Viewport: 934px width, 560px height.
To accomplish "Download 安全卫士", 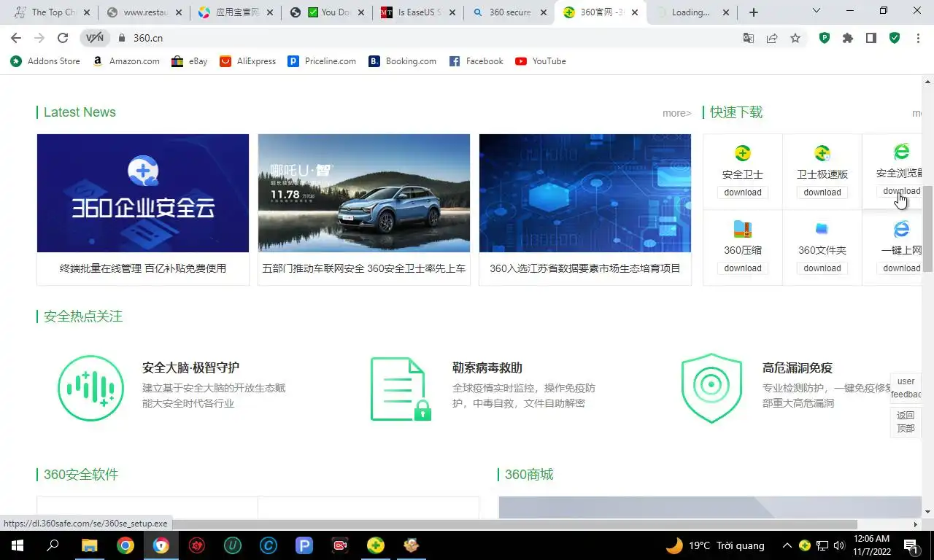I will [x=743, y=192].
